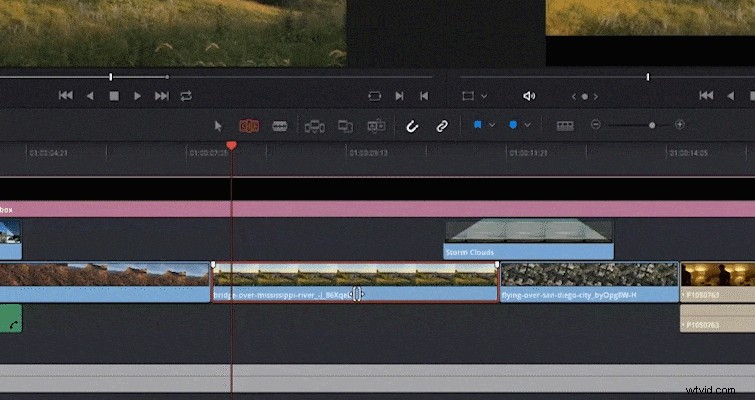Go to previous keyframe arrow
The image size is (755, 400).
(574, 97)
